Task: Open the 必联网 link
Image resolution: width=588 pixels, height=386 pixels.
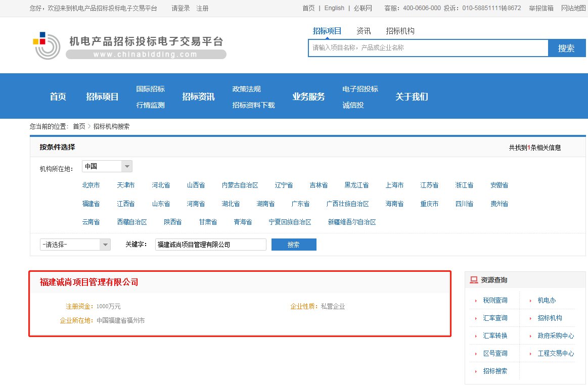Action: [363, 8]
